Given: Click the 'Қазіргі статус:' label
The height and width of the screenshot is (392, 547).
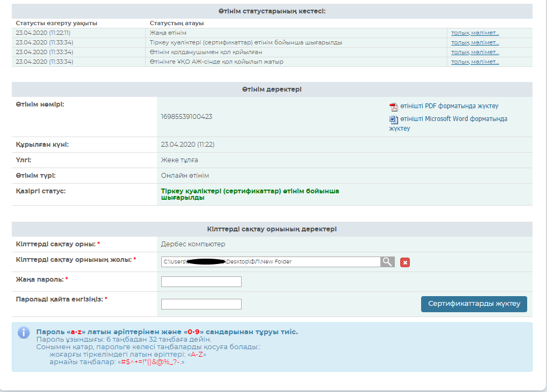Looking at the screenshot, I should coord(41,191).
